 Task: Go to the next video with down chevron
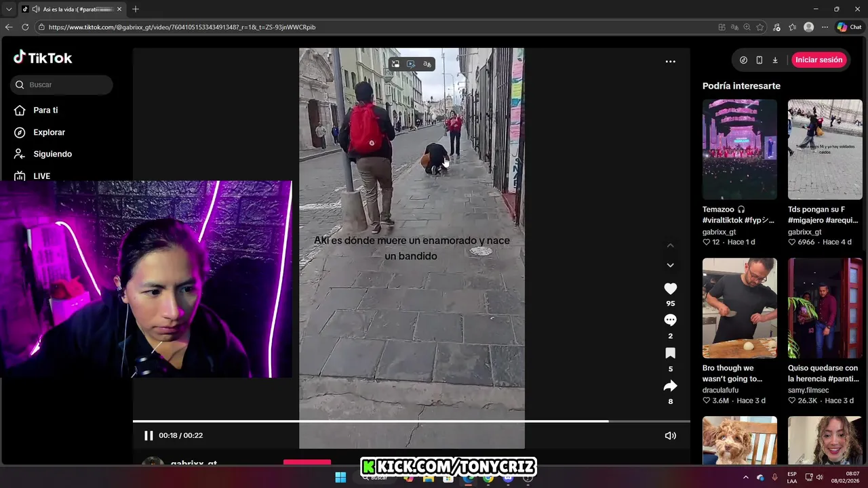[670, 265]
